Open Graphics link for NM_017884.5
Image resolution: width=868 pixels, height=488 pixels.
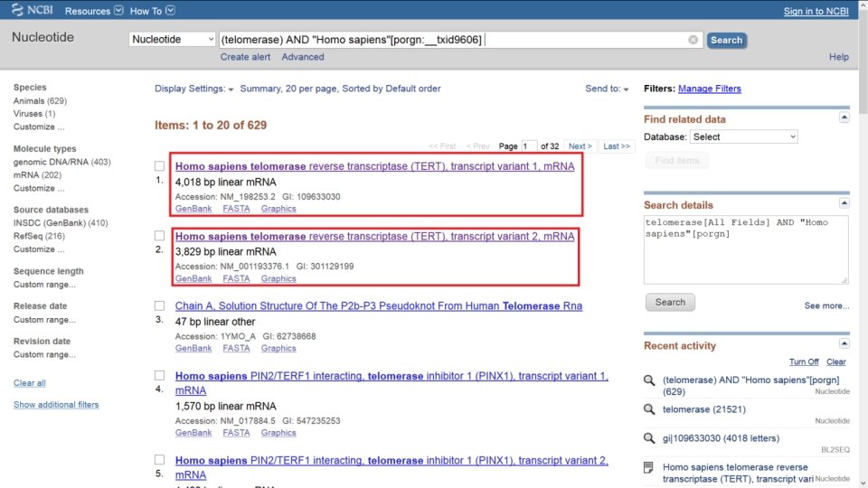click(278, 433)
